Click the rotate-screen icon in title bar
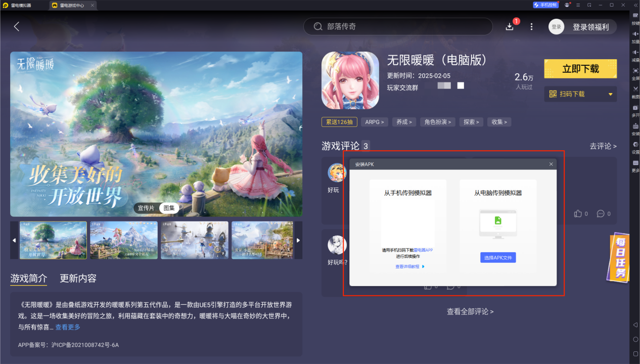Viewport: 640px width, 364px height. 589,5
